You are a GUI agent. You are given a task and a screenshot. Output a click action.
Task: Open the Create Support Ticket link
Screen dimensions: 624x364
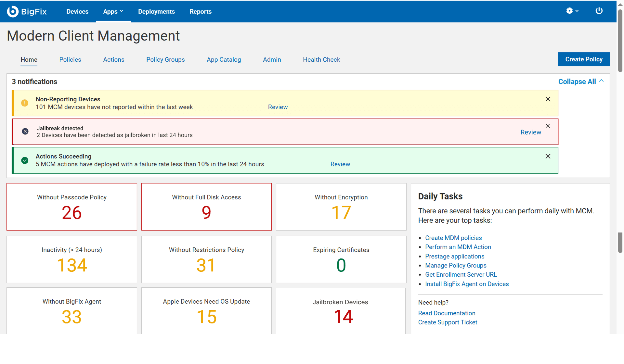[x=448, y=322]
